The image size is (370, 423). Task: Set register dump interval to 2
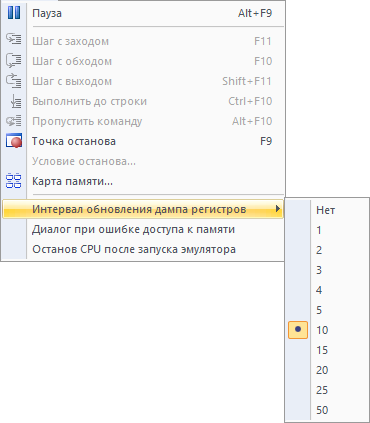327,250
